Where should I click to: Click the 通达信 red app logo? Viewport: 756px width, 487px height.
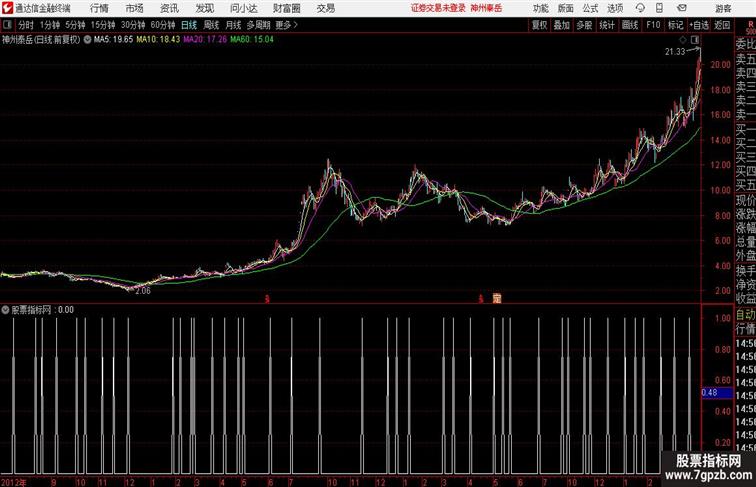coord(7,8)
